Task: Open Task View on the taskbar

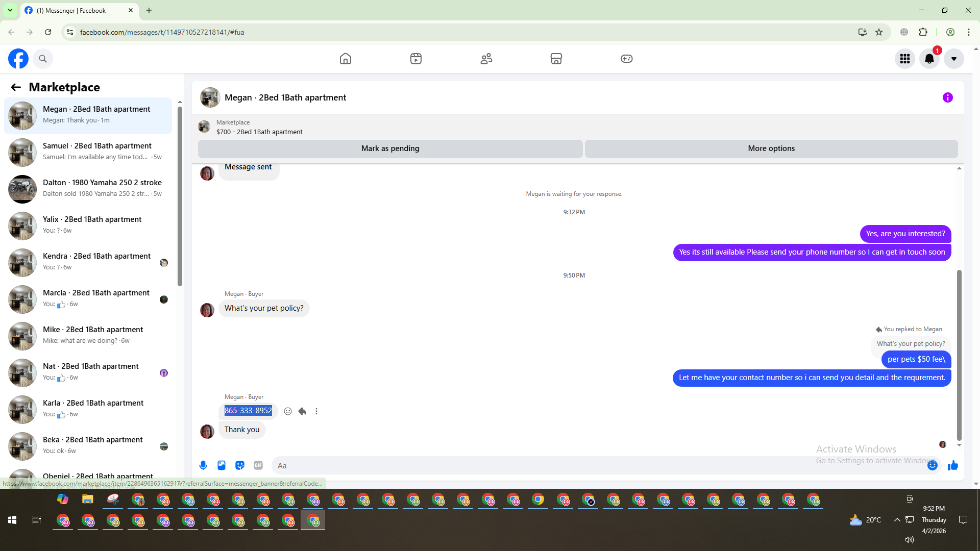Action: pos(36,520)
